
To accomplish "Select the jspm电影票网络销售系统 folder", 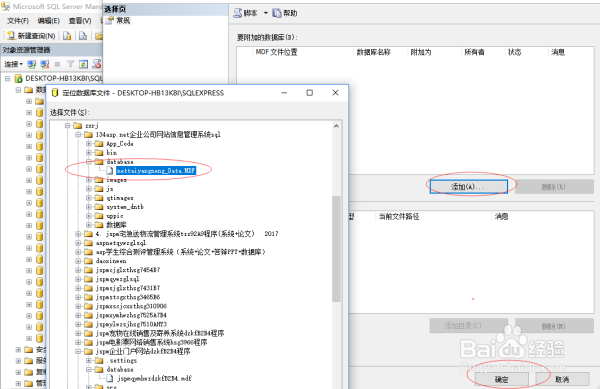I will coord(152,342).
